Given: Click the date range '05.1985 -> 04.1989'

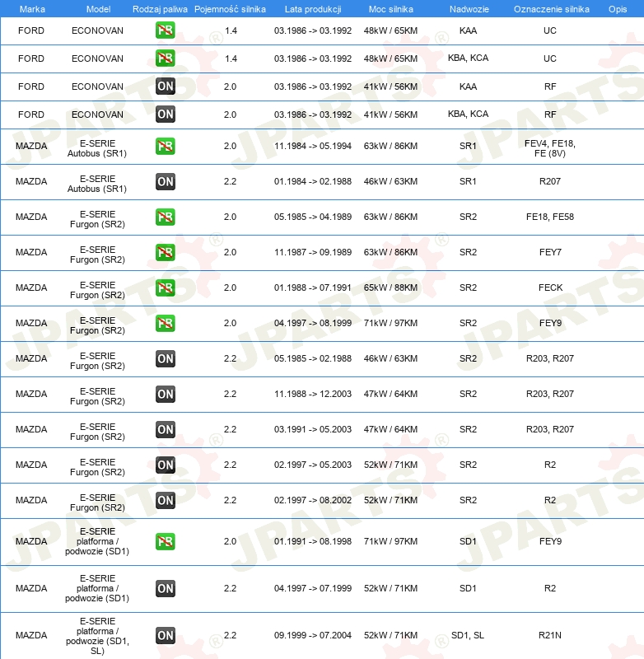Looking at the screenshot, I should [x=313, y=217].
